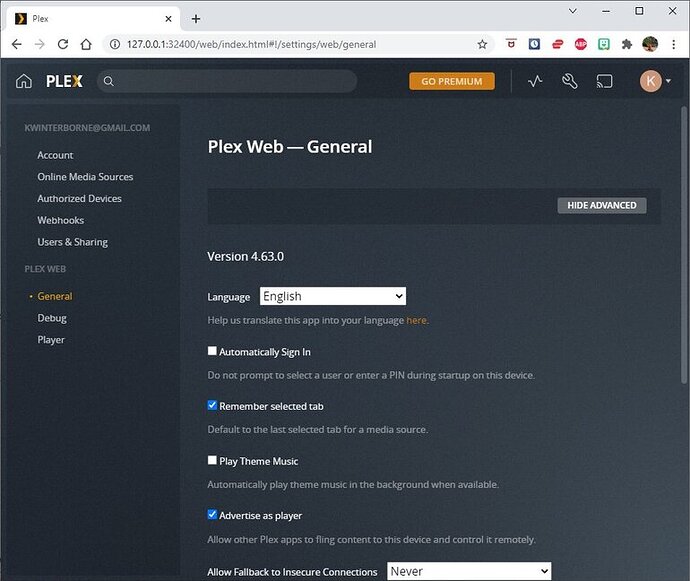Click the Version 4.63.0 text
Image resolution: width=690 pixels, height=581 pixels.
(246, 257)
